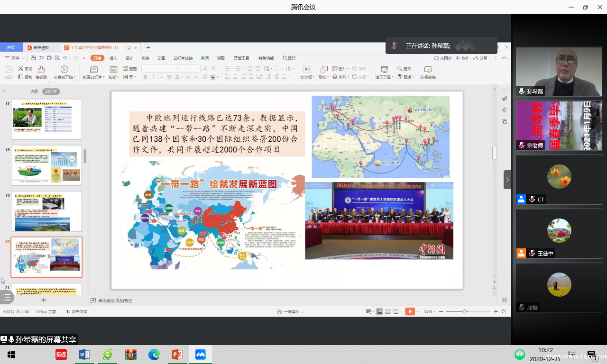This screenshot has width=607, height=364.
Task: Open the 文件 menu dropdown
Action: (x=14, y=58)
